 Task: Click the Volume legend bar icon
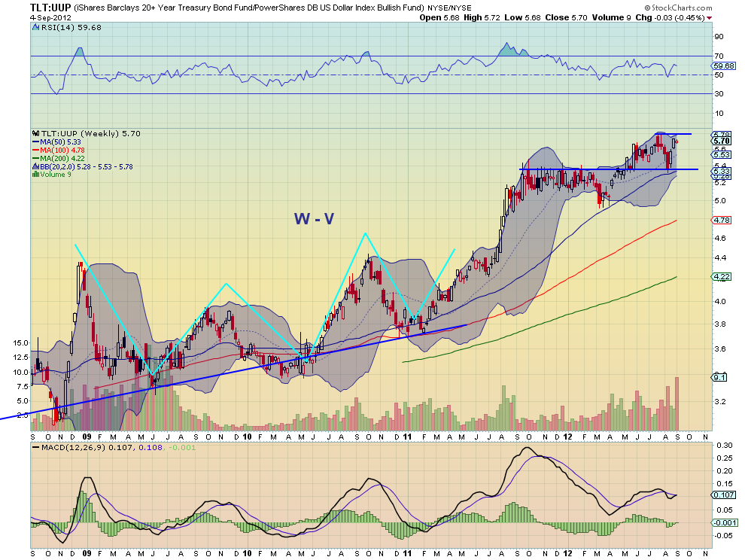tap(35, 175)
